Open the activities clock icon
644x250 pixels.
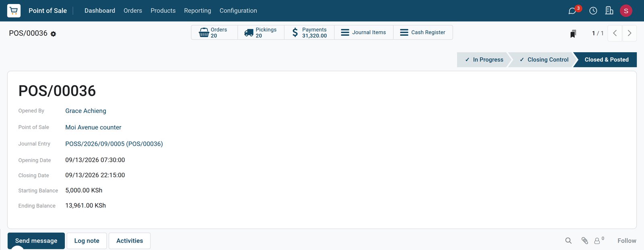[x=593, y=11]
